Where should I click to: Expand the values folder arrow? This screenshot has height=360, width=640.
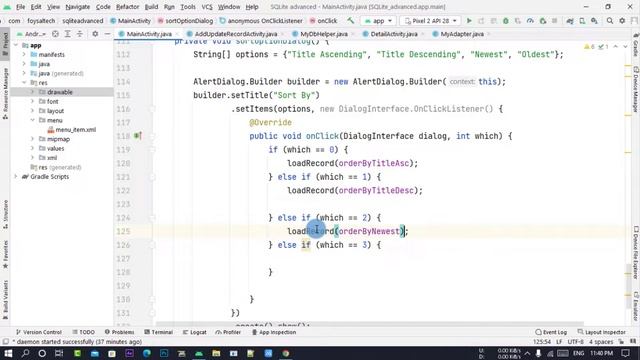(32, 148)
